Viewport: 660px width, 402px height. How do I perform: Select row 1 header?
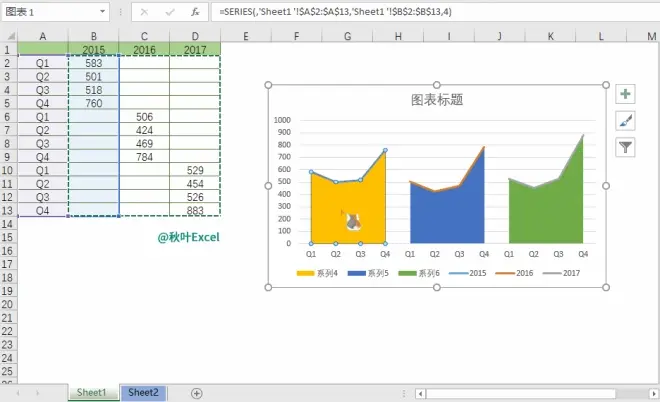click(8, 50)
